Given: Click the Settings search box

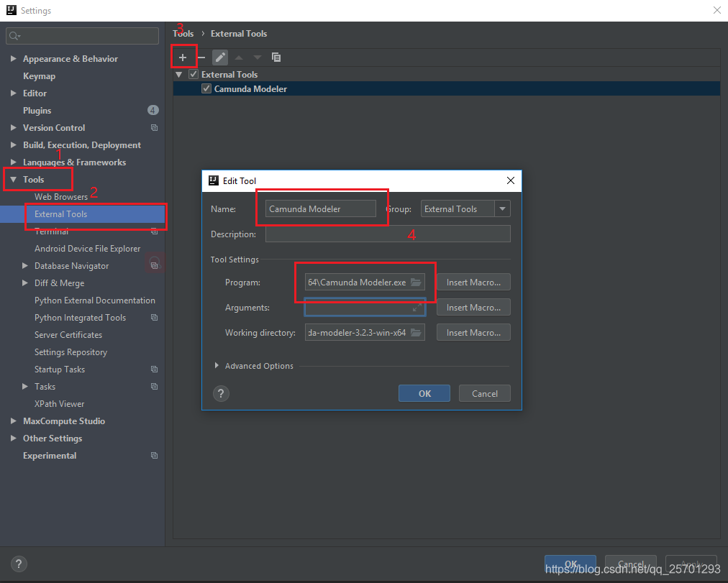Looking at the screenshot, I should 82,36.
